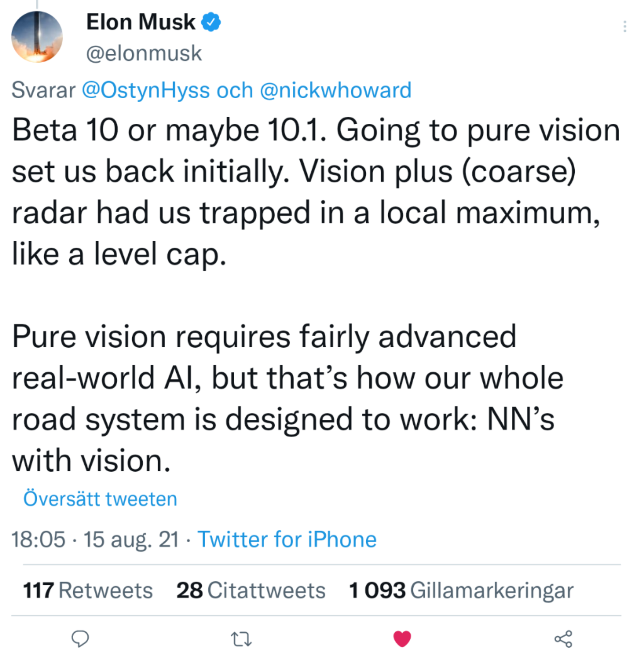Unlike the tweet with the red heart
Screen dimensions: 644x658
(x=402, y=639)
